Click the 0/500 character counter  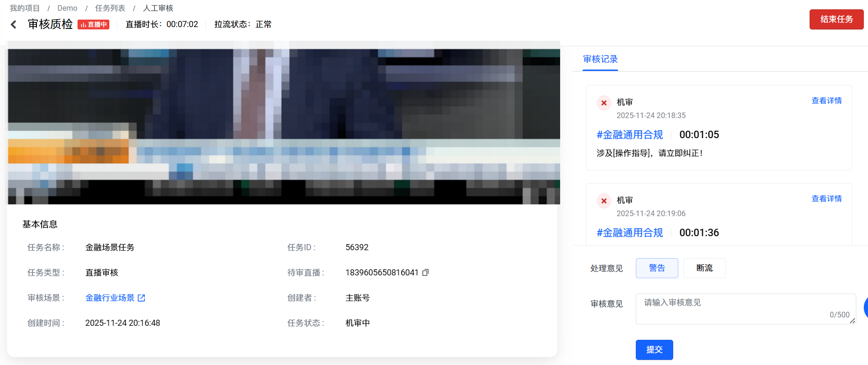click(840, 315)
